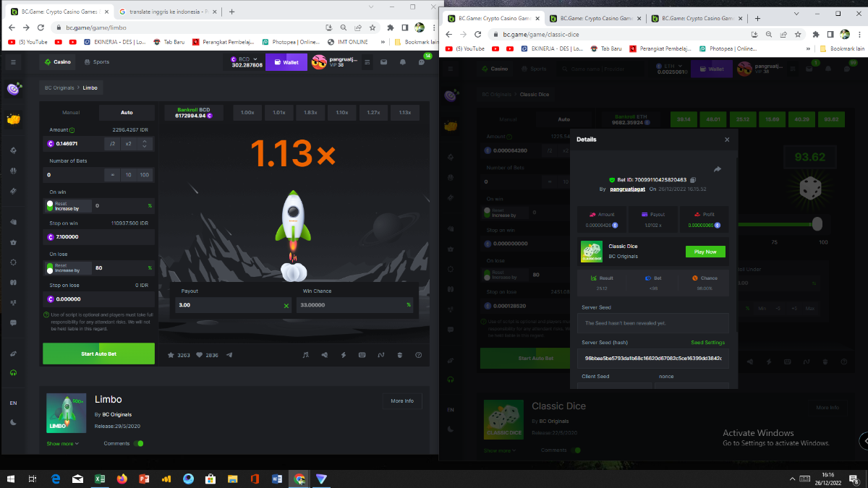
Task: Click the share arrow in Details dialog
Action: coord(717,169)
